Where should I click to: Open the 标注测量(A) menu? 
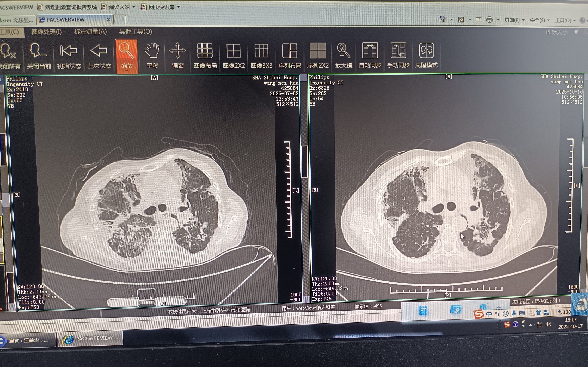point(90,32)
